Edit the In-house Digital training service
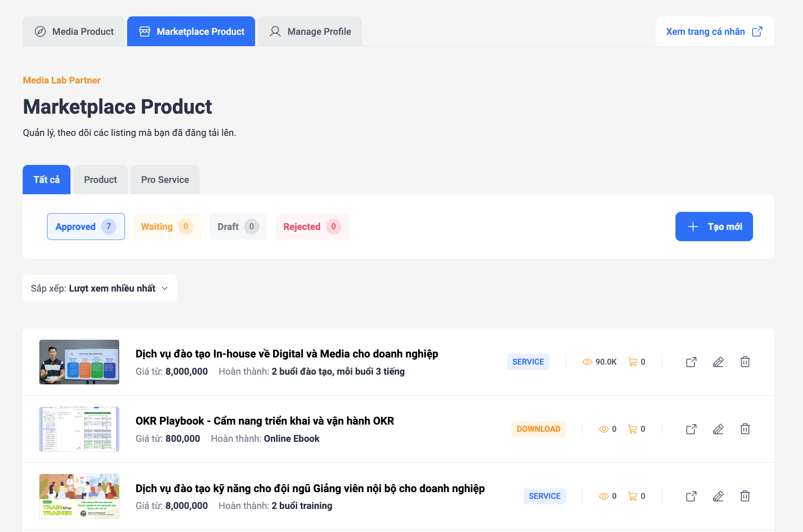Image resolution: width=803 pixels, height=532 pixels. [x=718, y=362]
